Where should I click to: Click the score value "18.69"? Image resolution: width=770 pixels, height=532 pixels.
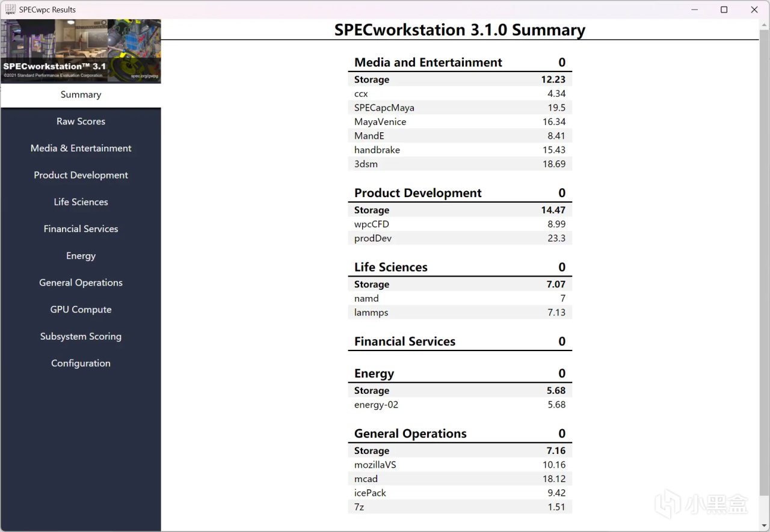(x=554, y=164)
